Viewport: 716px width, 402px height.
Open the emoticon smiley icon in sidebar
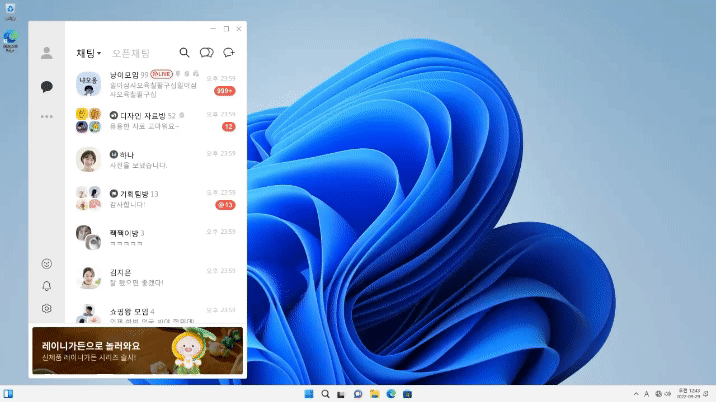(x=46, y=264)
